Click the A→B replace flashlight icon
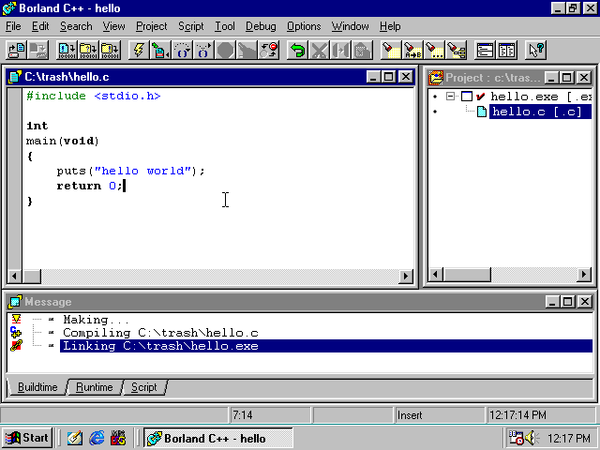 (412, 50)
